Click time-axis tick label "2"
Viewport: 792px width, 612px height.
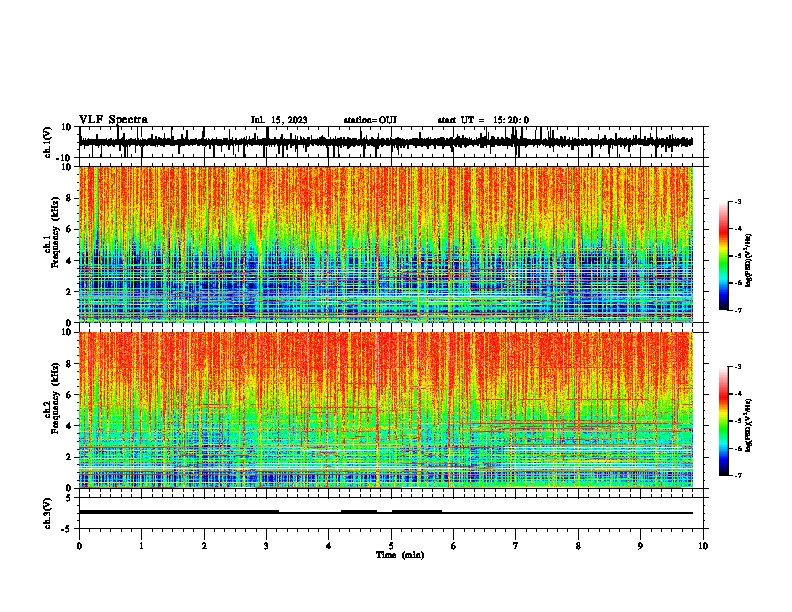coord(204,546)
